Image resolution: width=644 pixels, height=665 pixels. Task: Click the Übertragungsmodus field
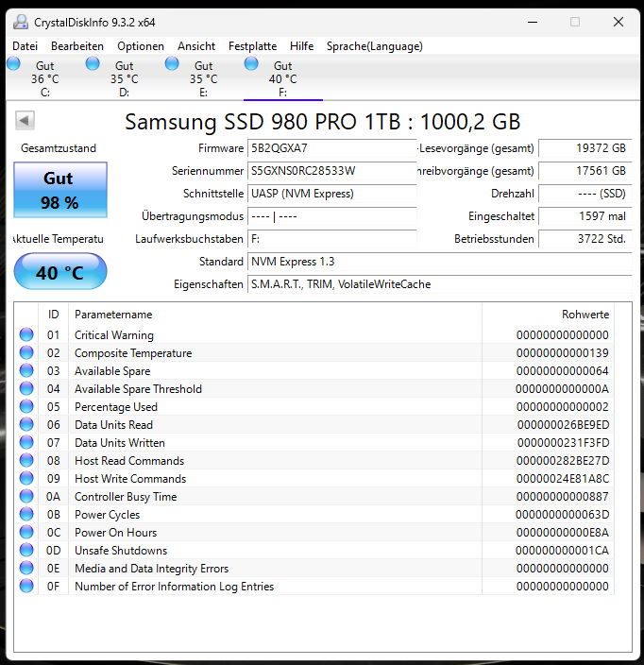[x=331, y=216]
